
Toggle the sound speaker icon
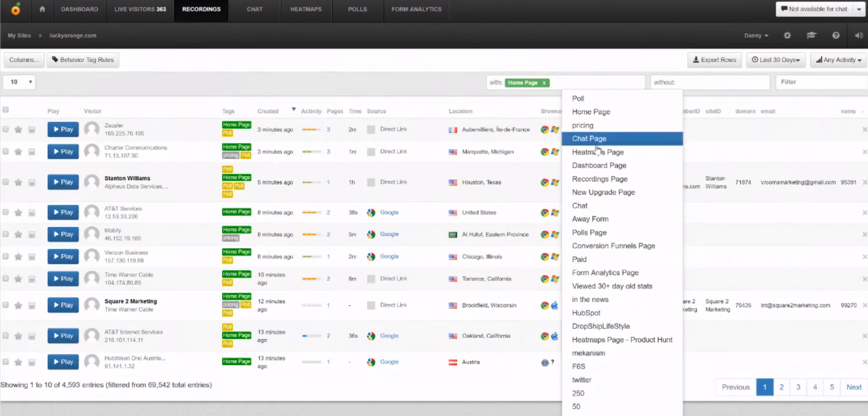click(859, 35)
